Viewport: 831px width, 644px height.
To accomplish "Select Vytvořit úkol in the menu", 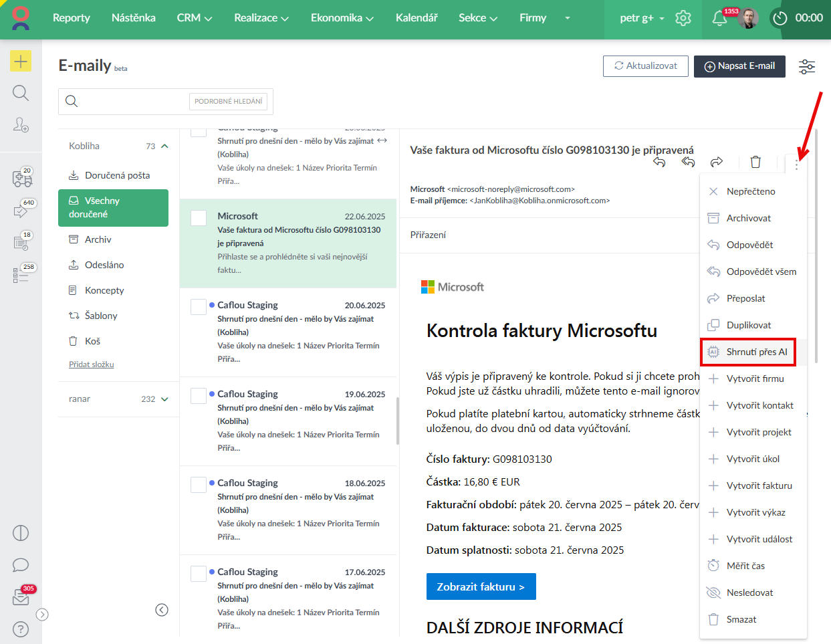I will (x=753, y=459).
